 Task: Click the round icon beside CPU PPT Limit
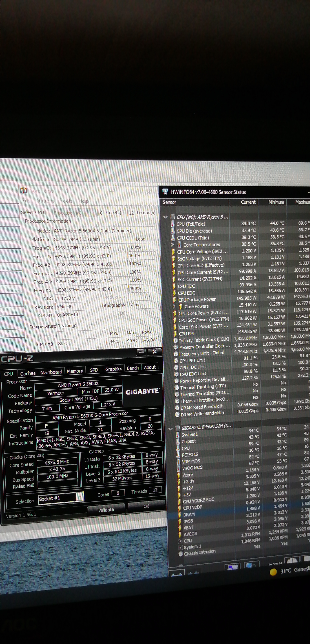click(176, 361)
